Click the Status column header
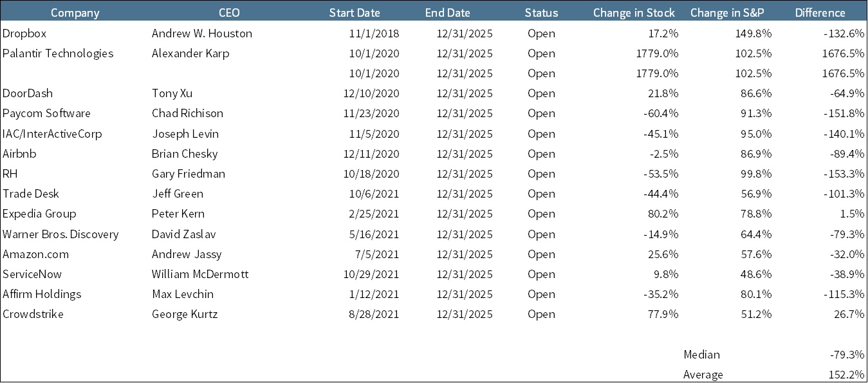The width and height of the screenshot is (868, 383). [x=541, y=13]
